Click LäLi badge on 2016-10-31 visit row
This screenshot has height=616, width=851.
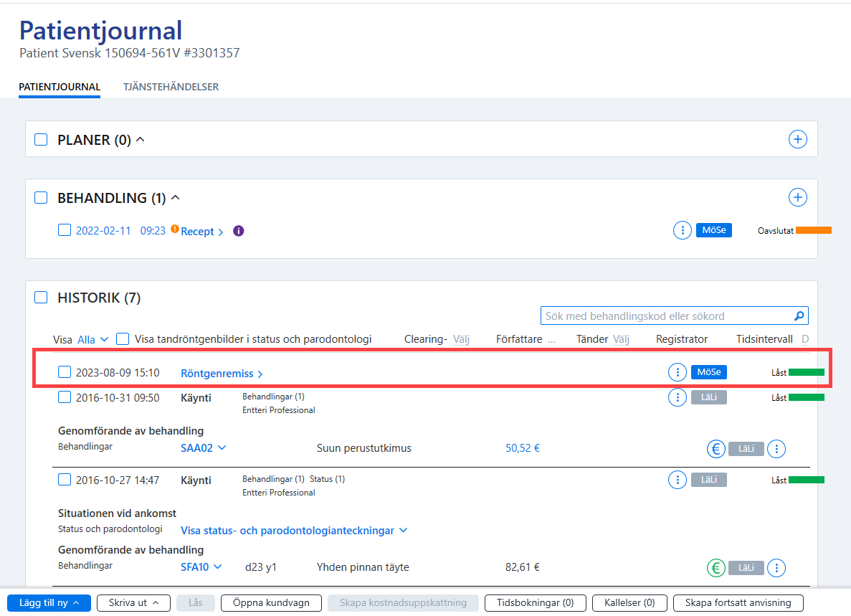(709, 397)
